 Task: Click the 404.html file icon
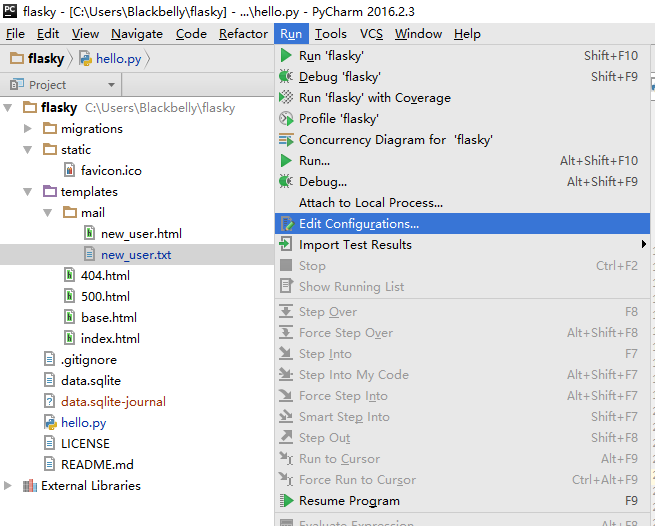click(x=70, y=275)
